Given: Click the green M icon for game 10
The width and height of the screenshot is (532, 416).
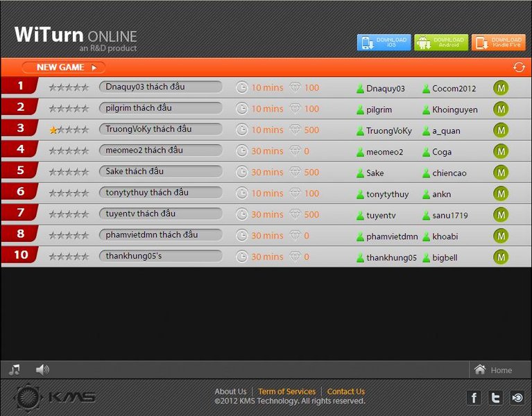Looking at the screenshot, I should point(501,257).
